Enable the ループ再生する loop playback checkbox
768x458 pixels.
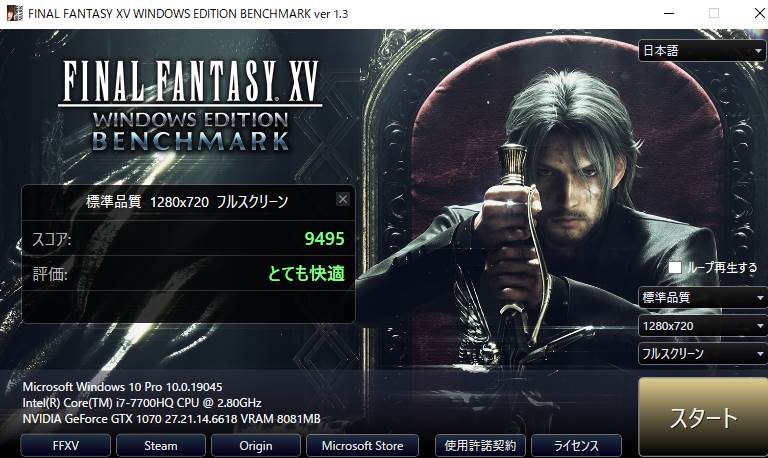pos(675,267)
